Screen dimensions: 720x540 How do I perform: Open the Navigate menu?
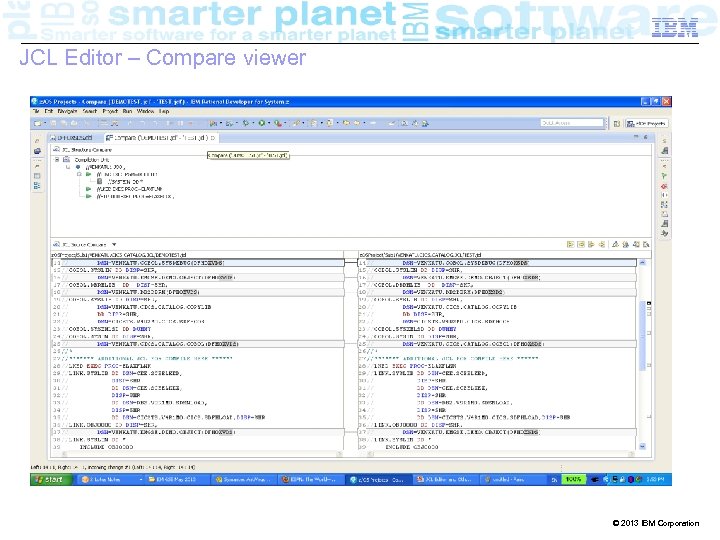[67, 111]
